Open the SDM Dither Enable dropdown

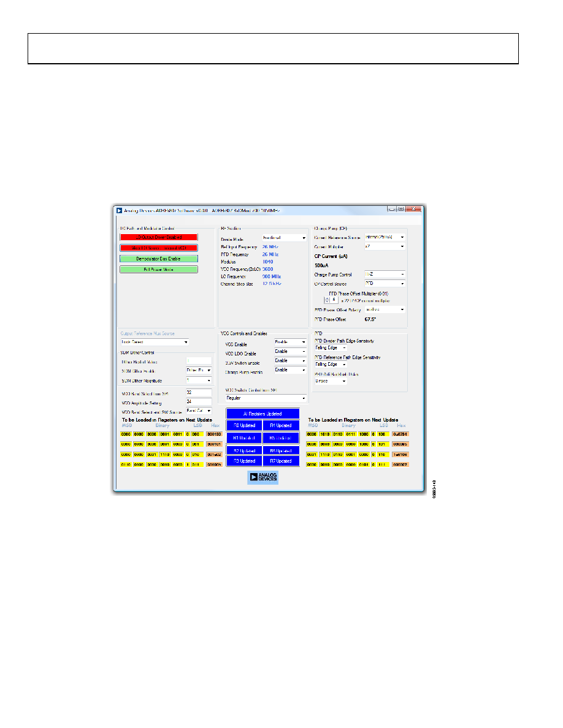(x=199, y=371)
